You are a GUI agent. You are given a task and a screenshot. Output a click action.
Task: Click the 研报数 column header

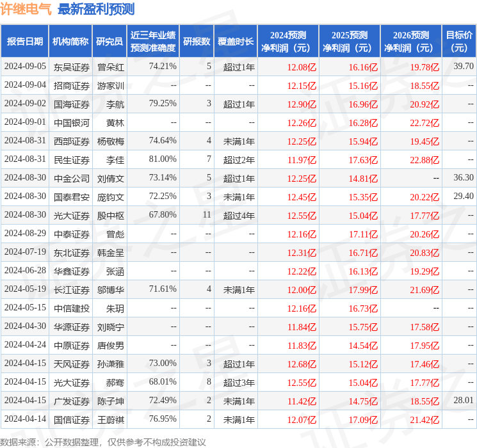[197, 42]
